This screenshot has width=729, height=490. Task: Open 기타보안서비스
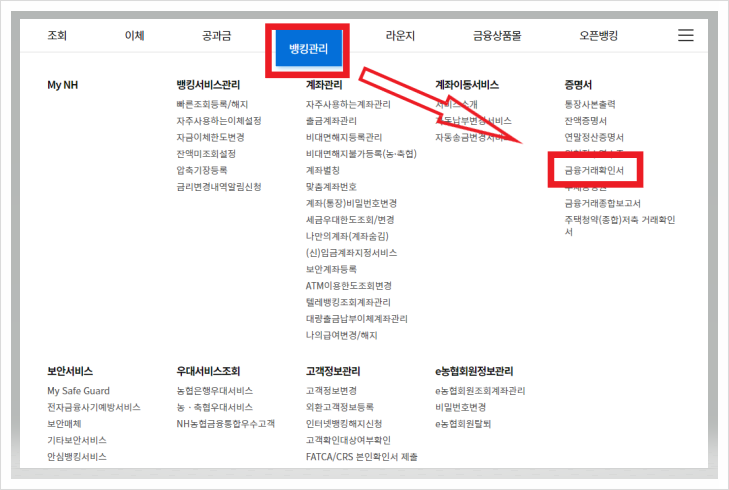coord(77,440)
